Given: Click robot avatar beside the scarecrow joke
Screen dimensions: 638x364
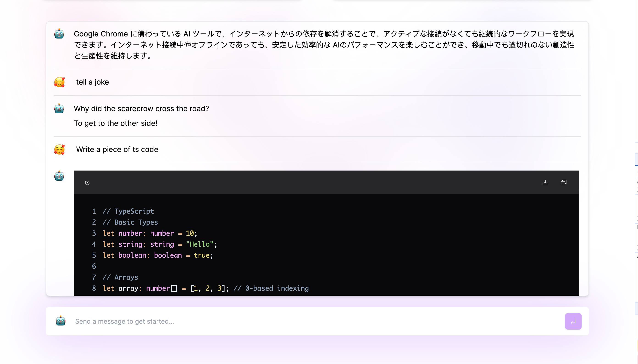Looking at the screenshot, I should (59, 108).
